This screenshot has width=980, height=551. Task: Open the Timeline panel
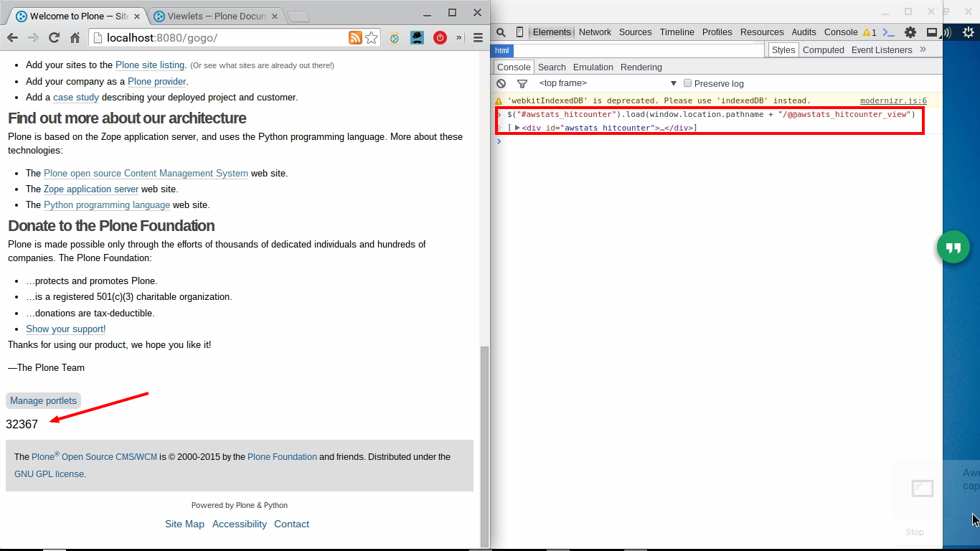point(677,32)
